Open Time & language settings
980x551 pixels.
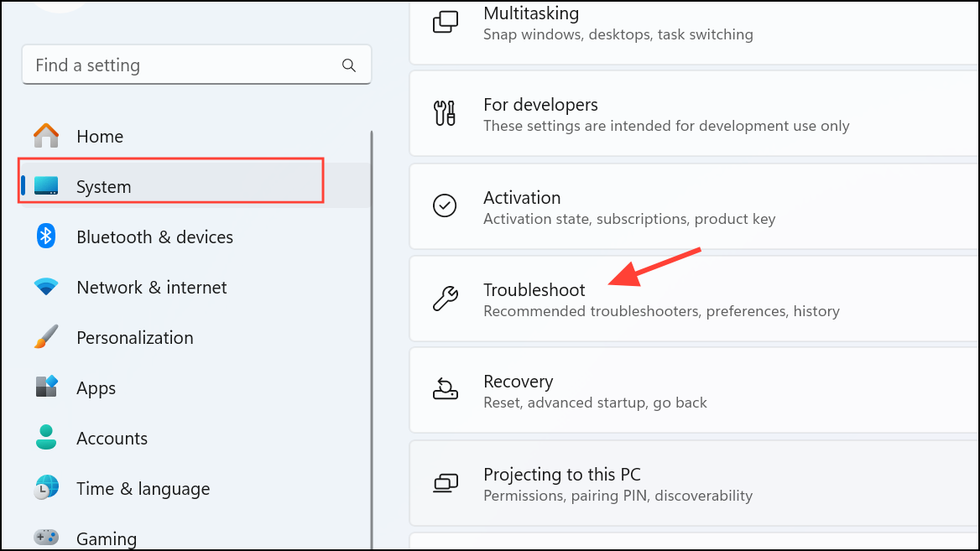(x=195, y=489)
